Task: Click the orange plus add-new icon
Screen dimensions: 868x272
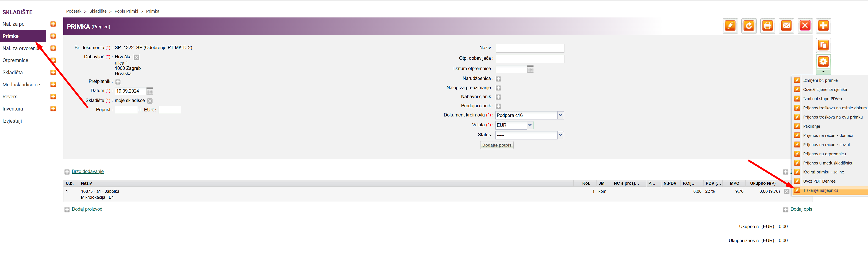Action: click(823, 26)
